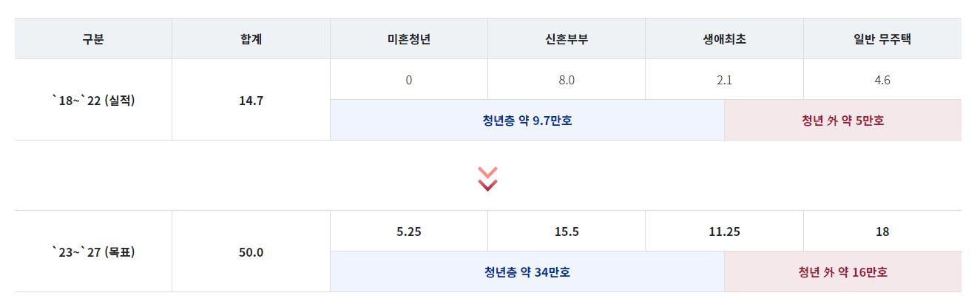Click the double chevron arrow between tables
980x307 pixels.
pyautogui.click(x=488, y=178)
